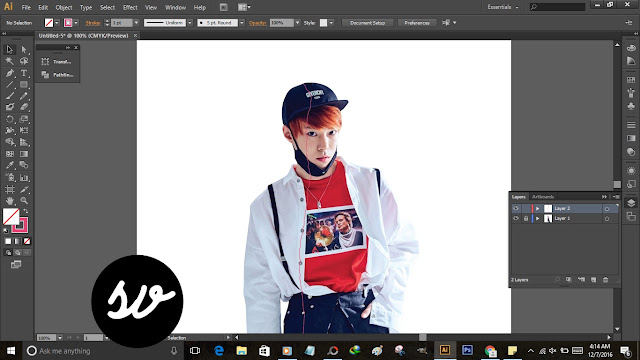Select the Mesh tool
The height and width of the screenshot is (360, 640).
[9, 154]
